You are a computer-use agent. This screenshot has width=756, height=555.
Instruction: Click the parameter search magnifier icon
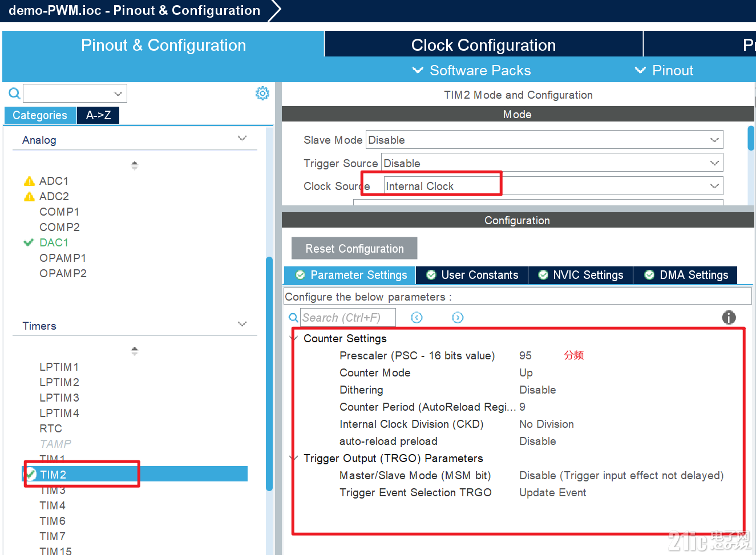click(x=293, y=318)
